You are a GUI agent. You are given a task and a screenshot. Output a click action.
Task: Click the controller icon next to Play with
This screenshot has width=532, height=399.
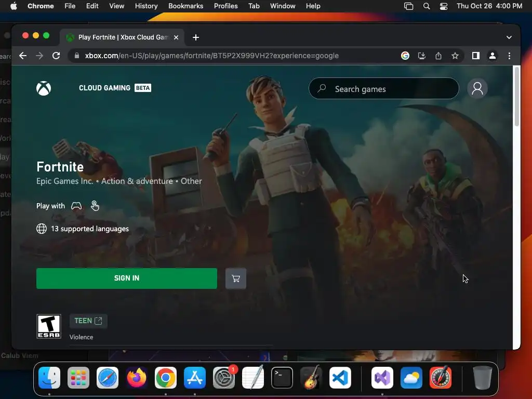coord(76,206)
